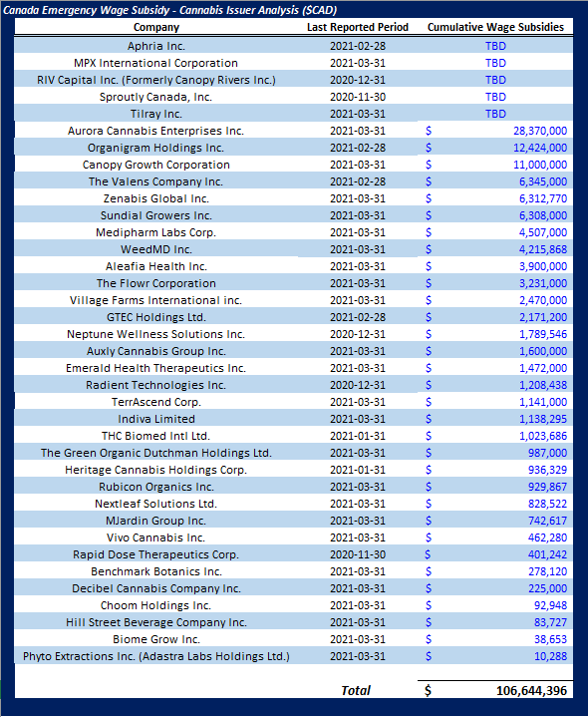Select Auxly Cannabis Group Inc. cell
The image size is (588, 717).
coord(156,351)
